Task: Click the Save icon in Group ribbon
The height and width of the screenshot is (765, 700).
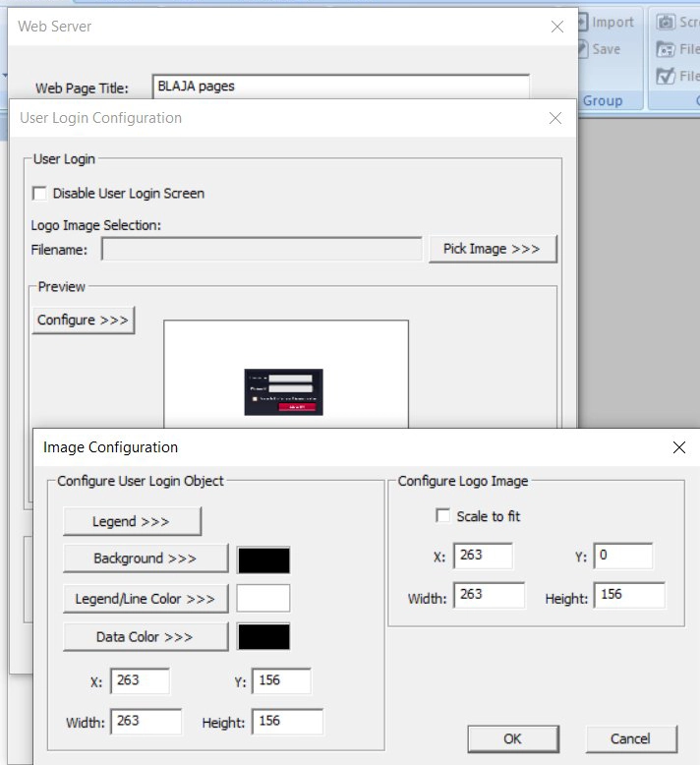Action: click(582, 48)
